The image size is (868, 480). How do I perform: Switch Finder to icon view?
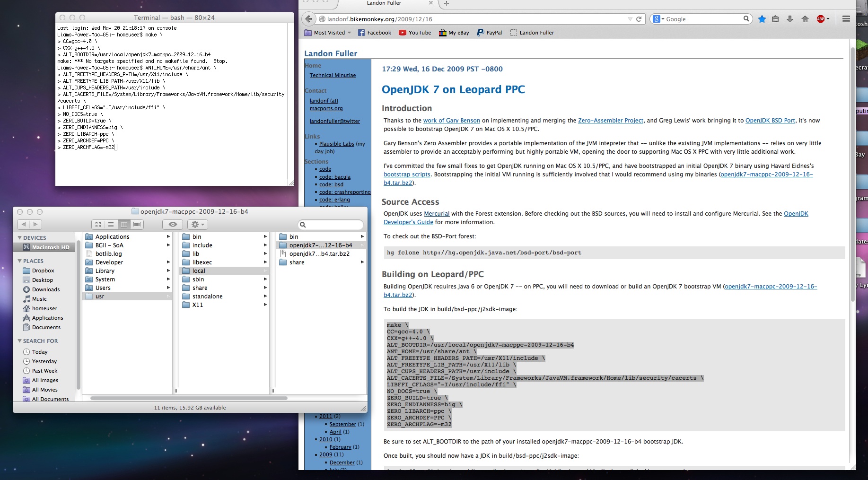pyautogui.click(x=98, y=224)
